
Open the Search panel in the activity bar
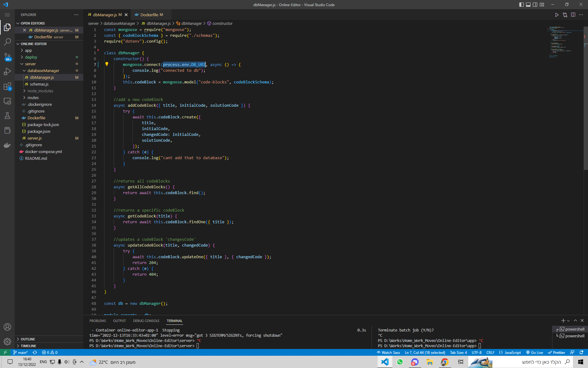[x=7, y=42]
